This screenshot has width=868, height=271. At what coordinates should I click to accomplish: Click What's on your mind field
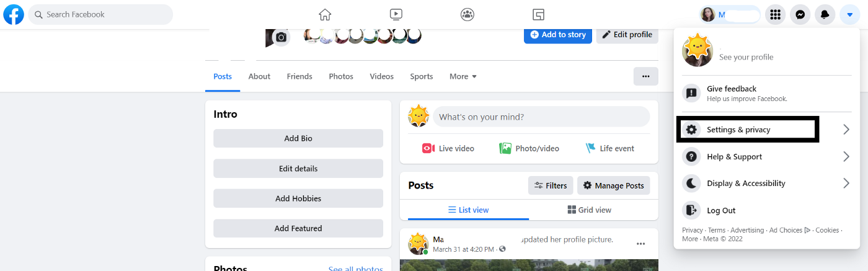pyautogui.click(x=541, y=117)
